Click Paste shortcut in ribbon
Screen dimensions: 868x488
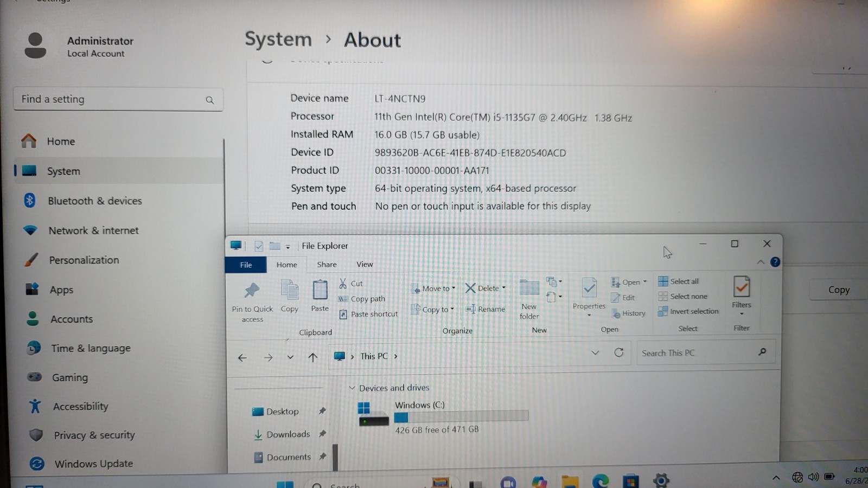[368, 314]
